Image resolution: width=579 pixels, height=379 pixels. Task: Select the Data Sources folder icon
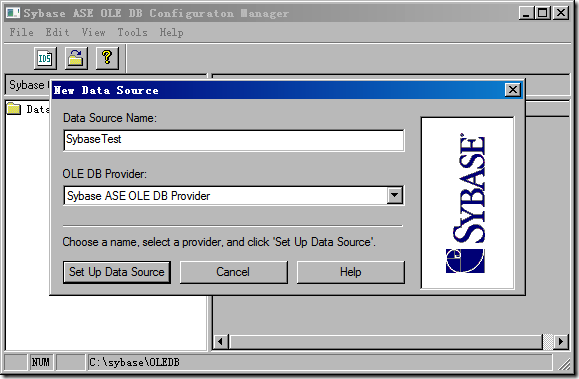click(x=14, y=109)
